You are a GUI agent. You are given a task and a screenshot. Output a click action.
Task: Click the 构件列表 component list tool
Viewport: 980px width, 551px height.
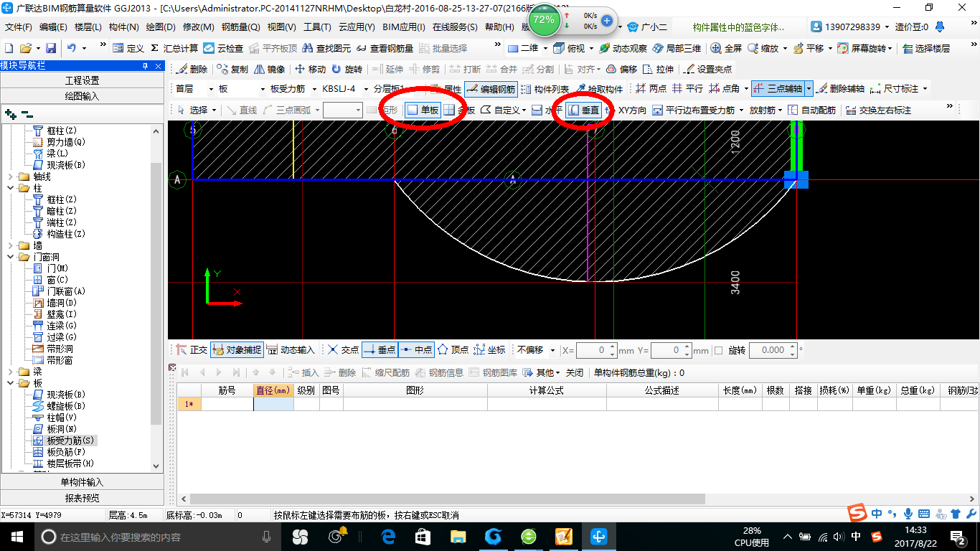(545, 89)
